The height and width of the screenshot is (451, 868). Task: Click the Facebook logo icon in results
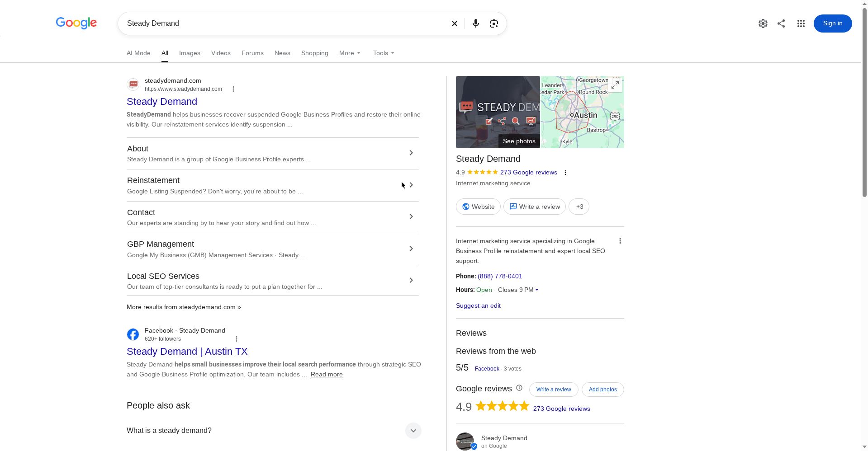[x=133, y=334]
